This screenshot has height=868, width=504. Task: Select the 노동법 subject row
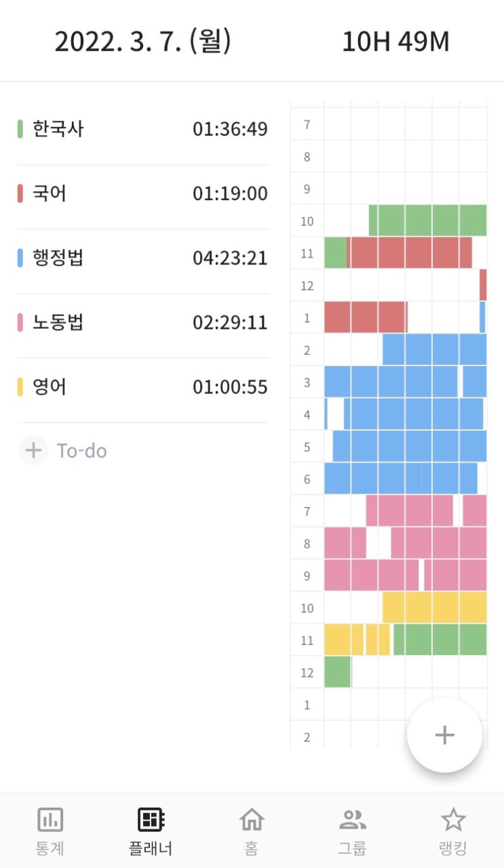tap(143, 323)
